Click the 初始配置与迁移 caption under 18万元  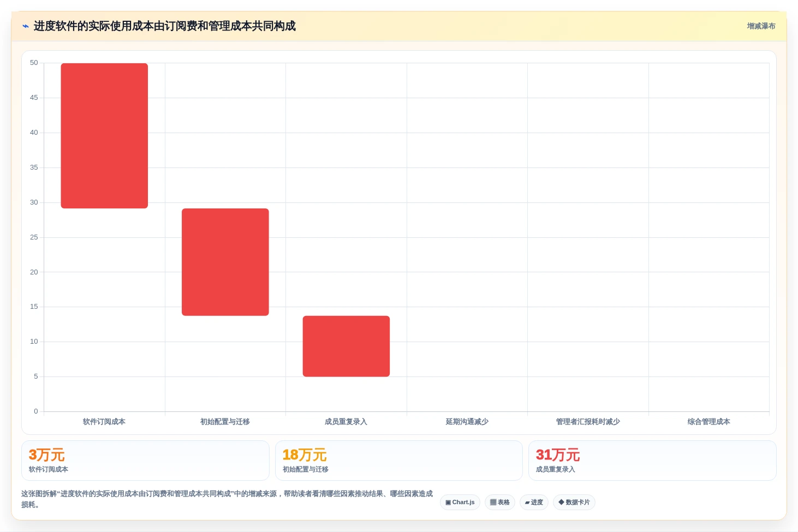click(306, 469)
